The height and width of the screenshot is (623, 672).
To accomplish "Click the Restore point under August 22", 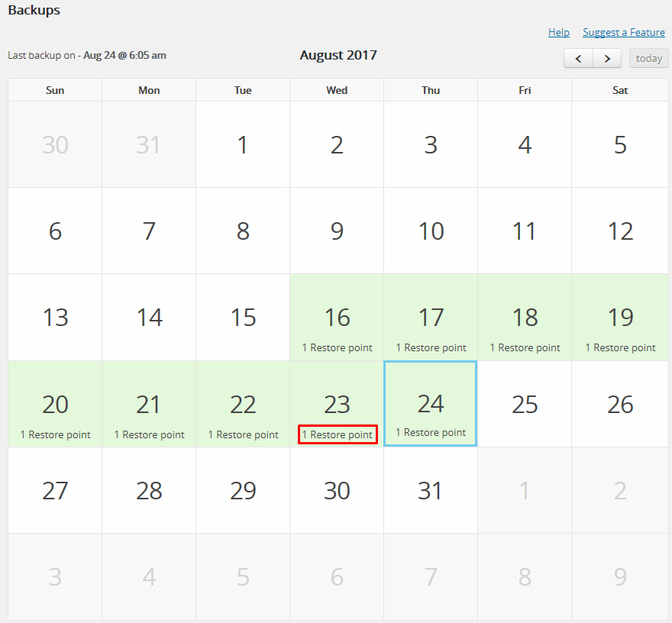I will pyautogui.click(x=244, y=435).
